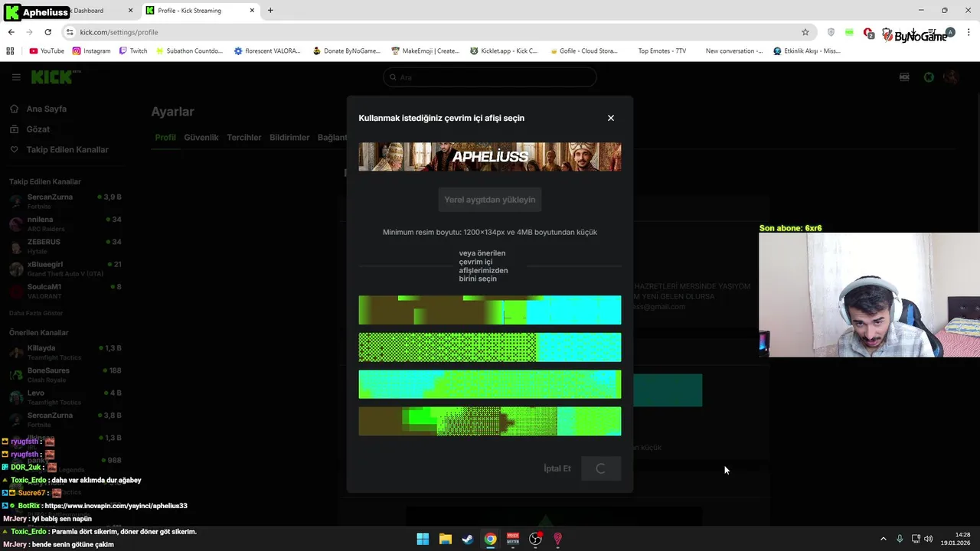The height and width of the screenshot is (551, 980).
Task: Open Steam from the taskbar
Action: click(467, 539)
